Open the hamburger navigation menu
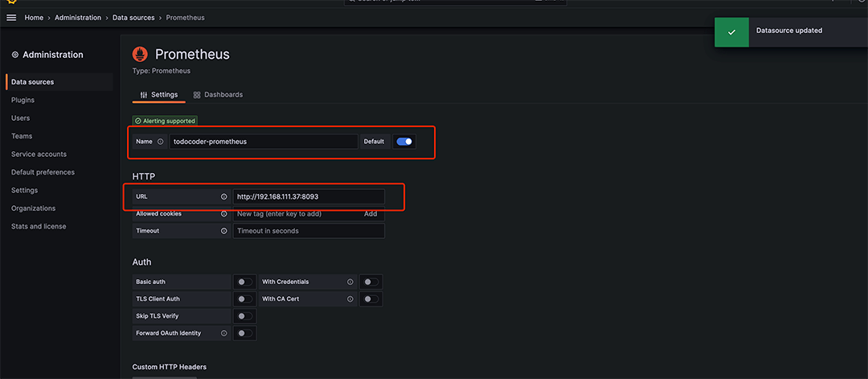Viewport: 868px width, 379px height. (x=11, y=18)
